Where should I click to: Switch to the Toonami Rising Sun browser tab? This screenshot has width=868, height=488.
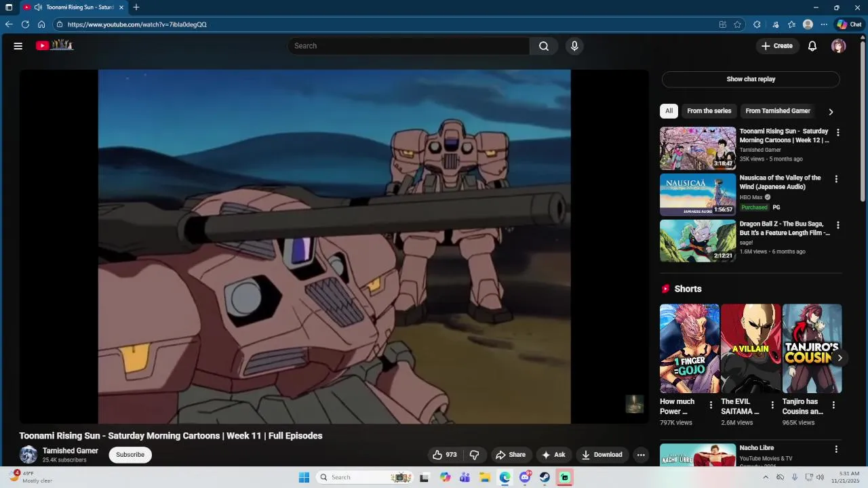click(x=74, y=7)
